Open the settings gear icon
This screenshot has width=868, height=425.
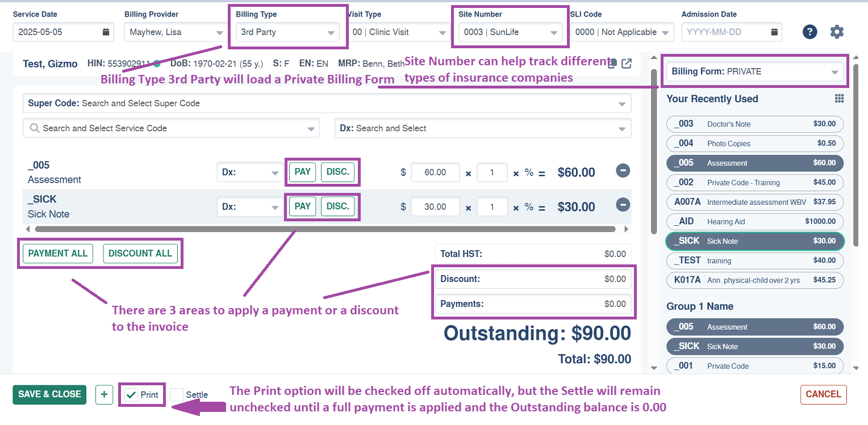click(837, 32)
